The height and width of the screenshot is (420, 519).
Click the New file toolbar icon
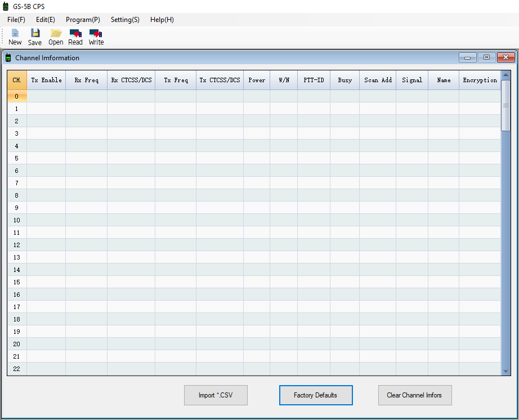15,34
